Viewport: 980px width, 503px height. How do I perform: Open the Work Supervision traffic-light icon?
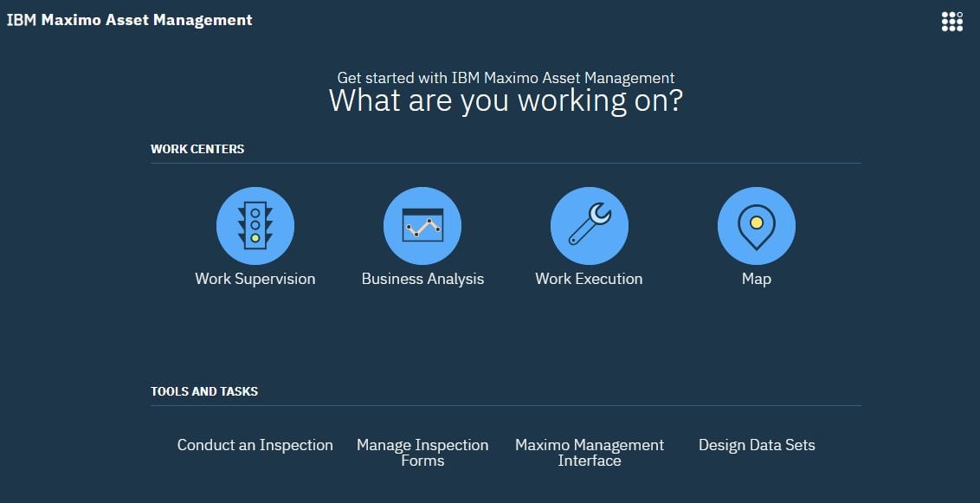coord(255,225)
